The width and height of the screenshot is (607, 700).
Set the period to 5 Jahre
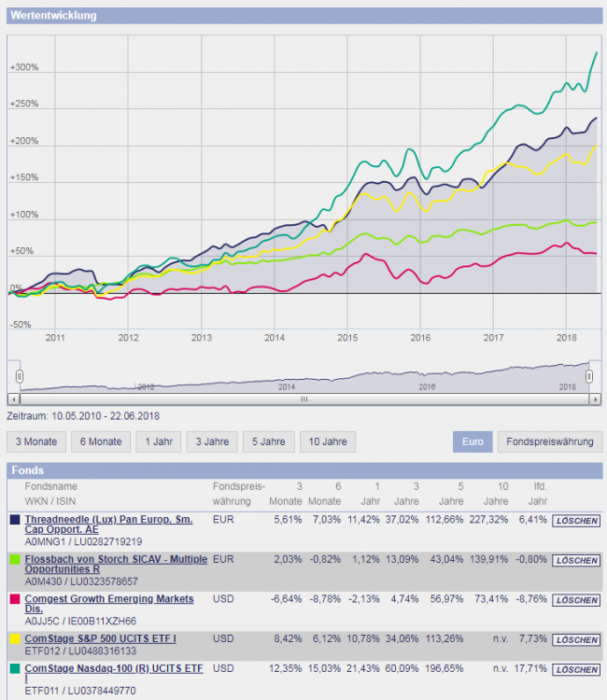[x=269, y=441]
